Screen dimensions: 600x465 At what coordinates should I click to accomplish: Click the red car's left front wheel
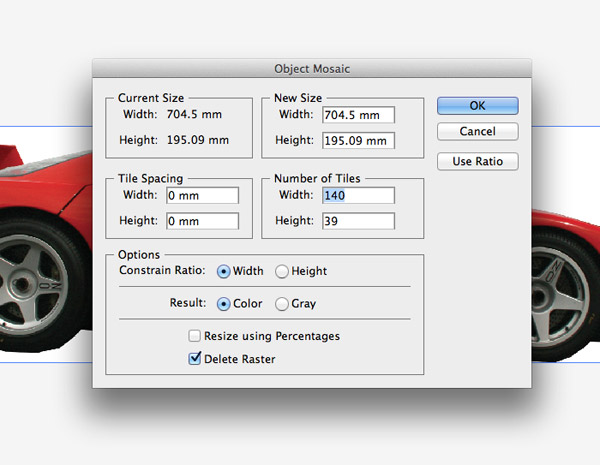(x=36, y=285)
